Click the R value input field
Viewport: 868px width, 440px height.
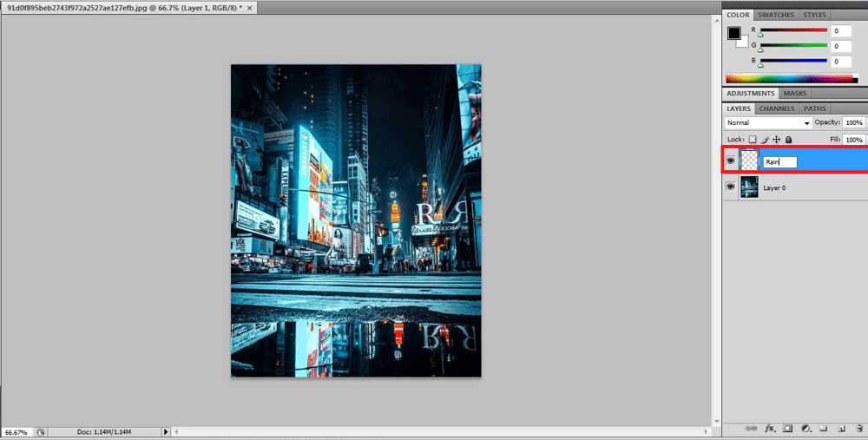coord(841,31)
